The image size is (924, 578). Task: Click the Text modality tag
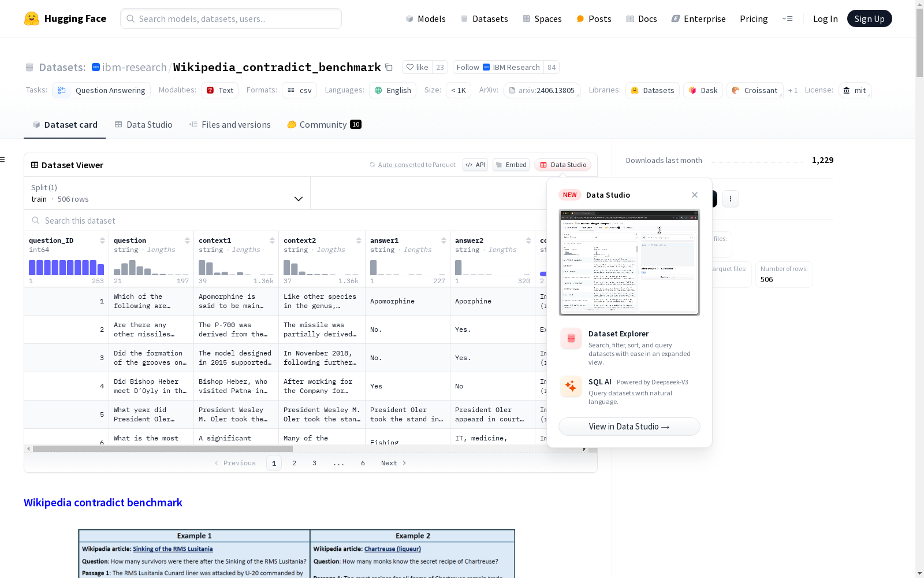coord(219,90)
